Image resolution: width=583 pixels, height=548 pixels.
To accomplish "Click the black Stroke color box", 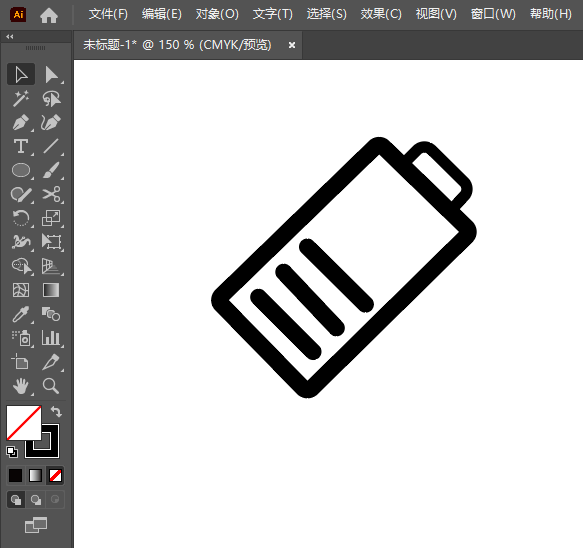I will coord(51,449).
